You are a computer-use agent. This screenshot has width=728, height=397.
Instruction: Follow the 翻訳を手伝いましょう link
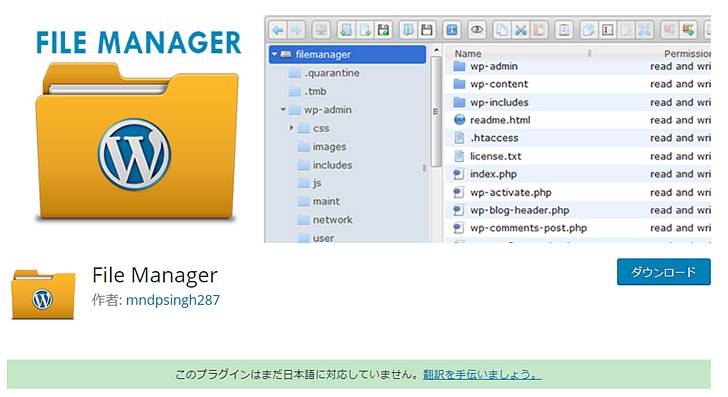point(482,374)
